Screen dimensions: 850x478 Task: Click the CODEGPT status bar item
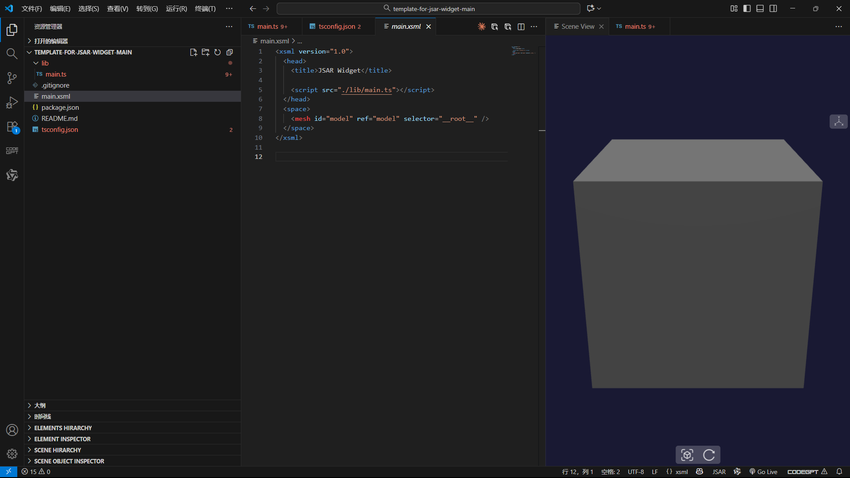click(x=807, y=471)
